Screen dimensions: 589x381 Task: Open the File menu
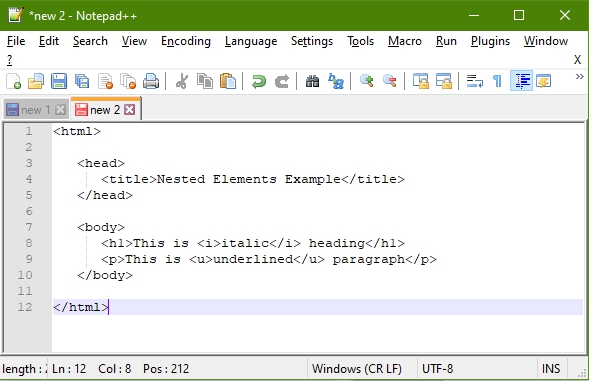[16, 41]
